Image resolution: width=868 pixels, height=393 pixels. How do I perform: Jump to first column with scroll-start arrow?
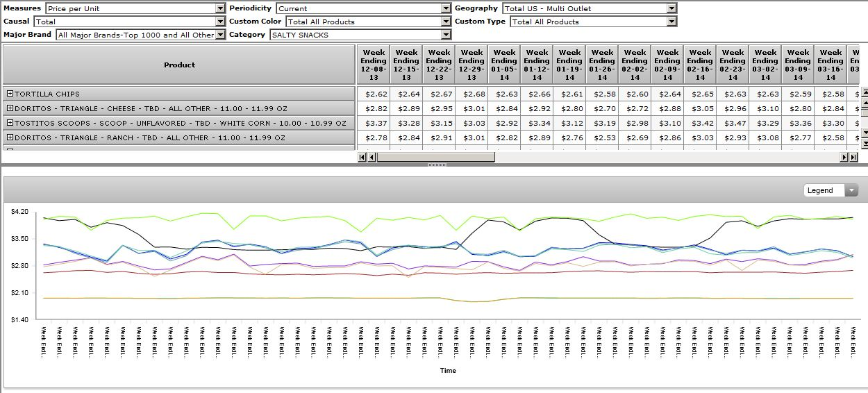362,157
